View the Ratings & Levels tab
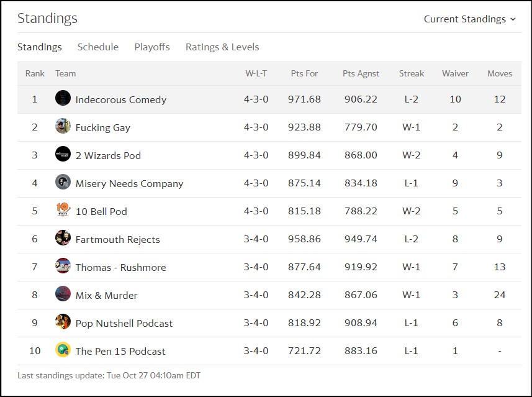 (221, 47)
